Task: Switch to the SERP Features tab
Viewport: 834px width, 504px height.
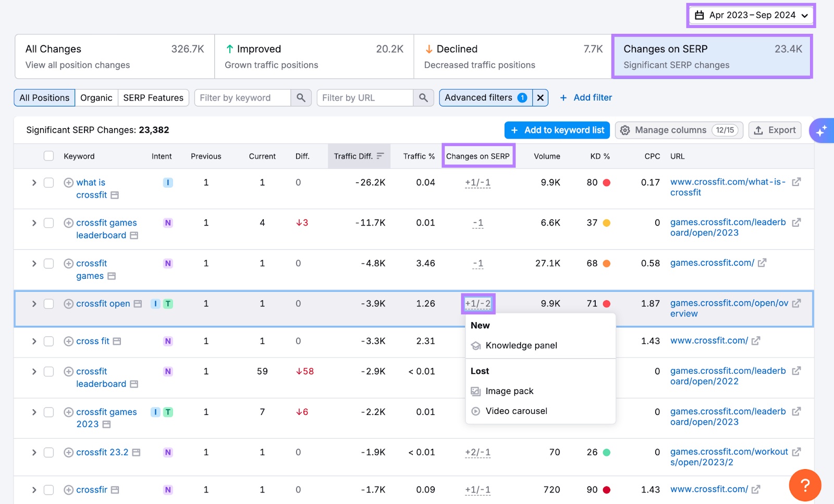Action: 153,97
